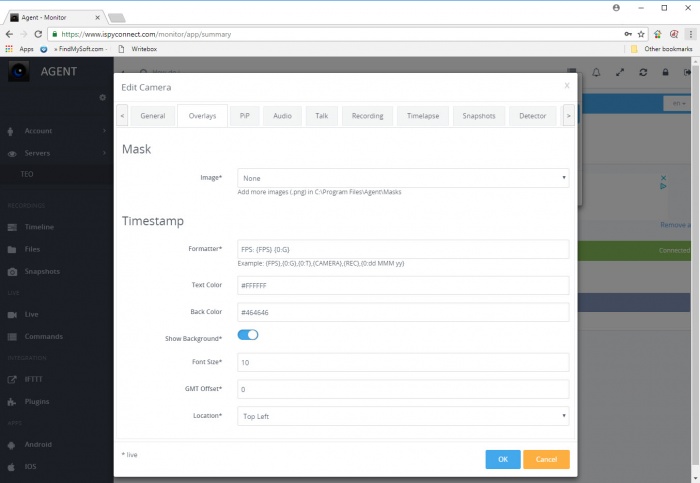This screenshot has height=483, width=700.
Task: Click the Commands list icon
Action: click(x=12, y=337)
